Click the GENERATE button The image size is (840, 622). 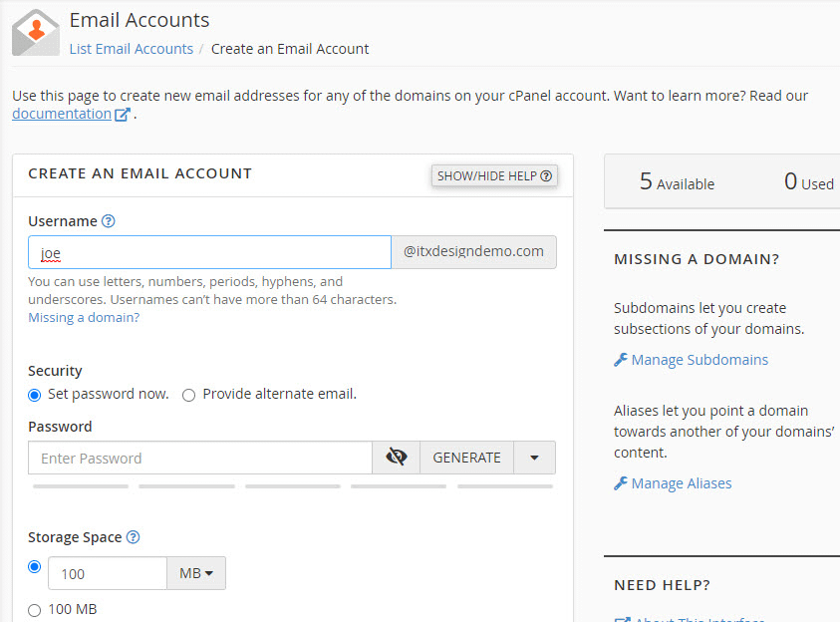(466, 457)
